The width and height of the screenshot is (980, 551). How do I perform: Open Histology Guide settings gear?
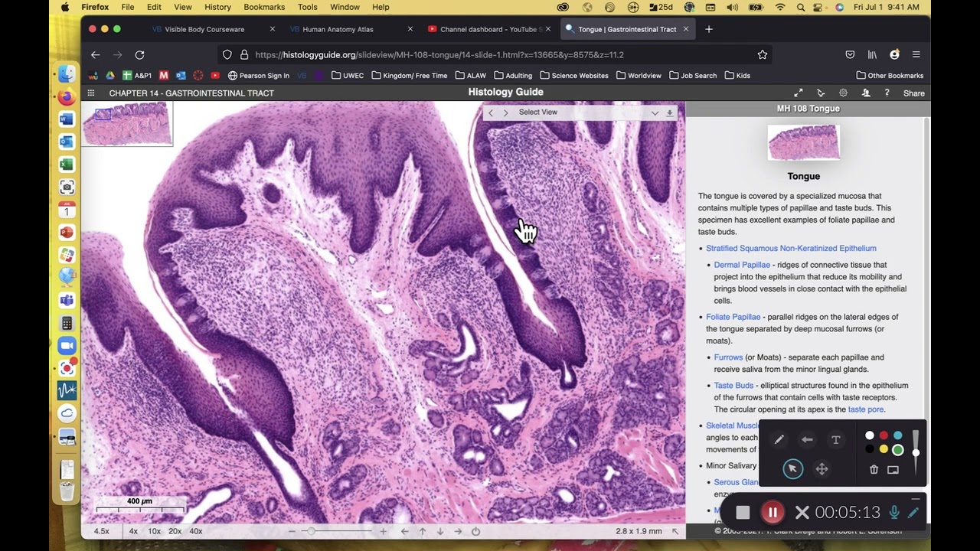843,93
